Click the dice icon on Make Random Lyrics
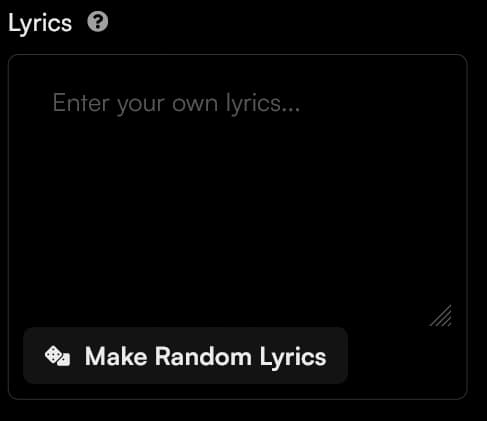 click(57, 356)
